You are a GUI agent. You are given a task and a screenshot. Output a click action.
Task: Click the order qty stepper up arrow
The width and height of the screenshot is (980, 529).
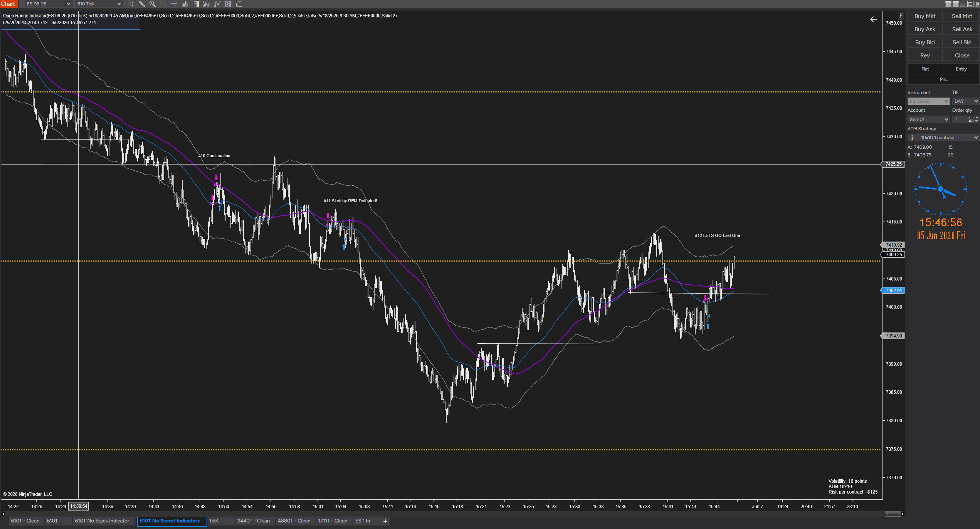click(977, 118)
